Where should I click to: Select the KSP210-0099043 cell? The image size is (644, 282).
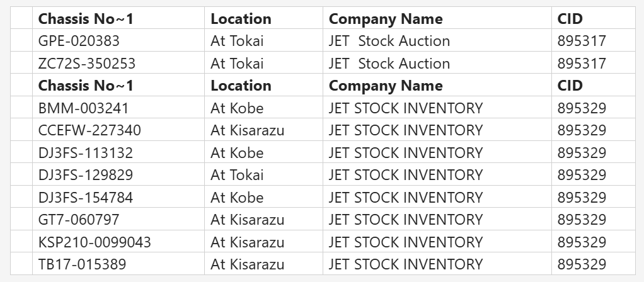pyautogui.click(x=118, y=242)
